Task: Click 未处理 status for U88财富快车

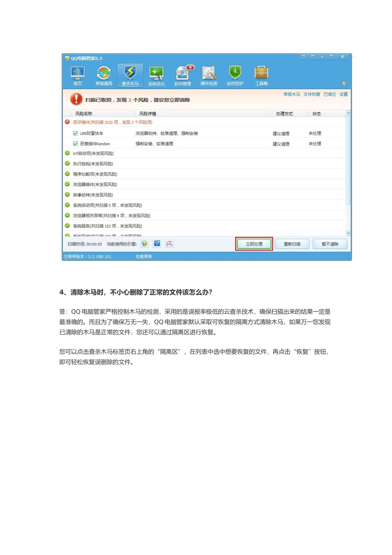Action: tap(315, 133)
